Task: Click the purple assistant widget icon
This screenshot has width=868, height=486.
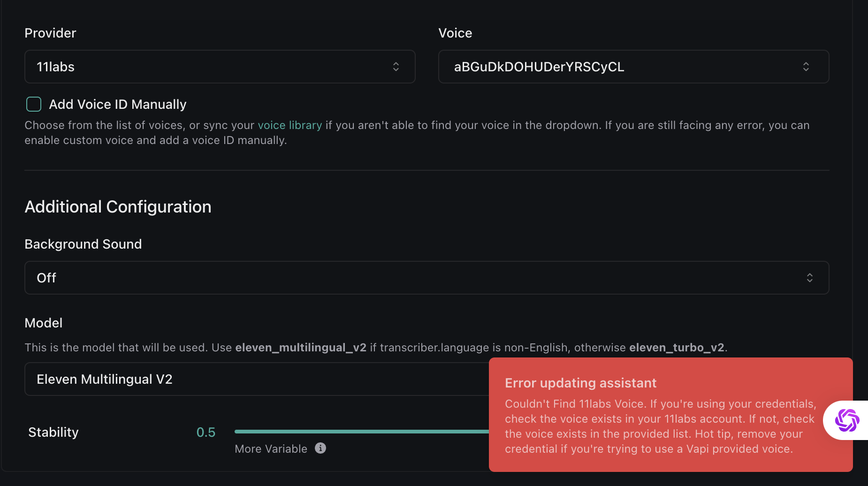Action: pyautogui.click(x=846, y=420)
